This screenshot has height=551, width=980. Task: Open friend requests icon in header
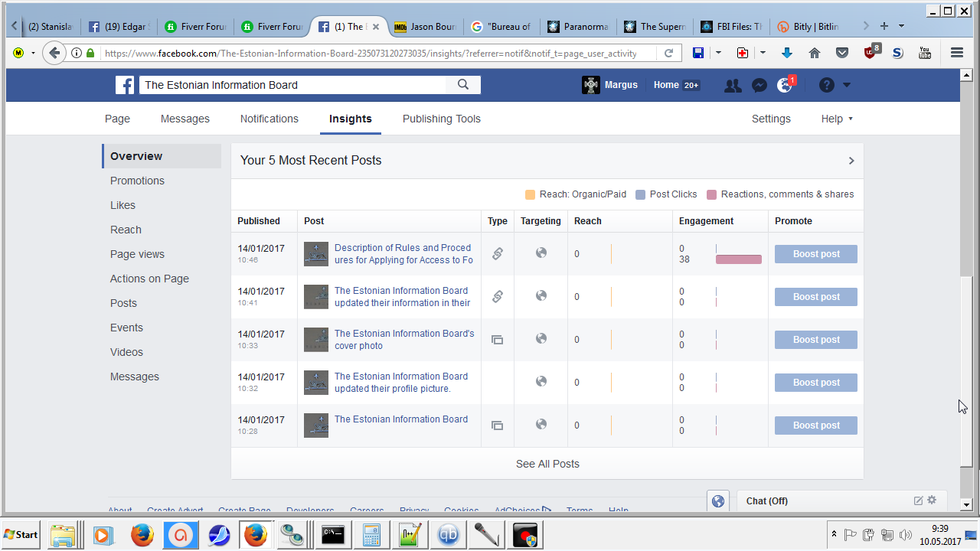[x=733, y=86]
